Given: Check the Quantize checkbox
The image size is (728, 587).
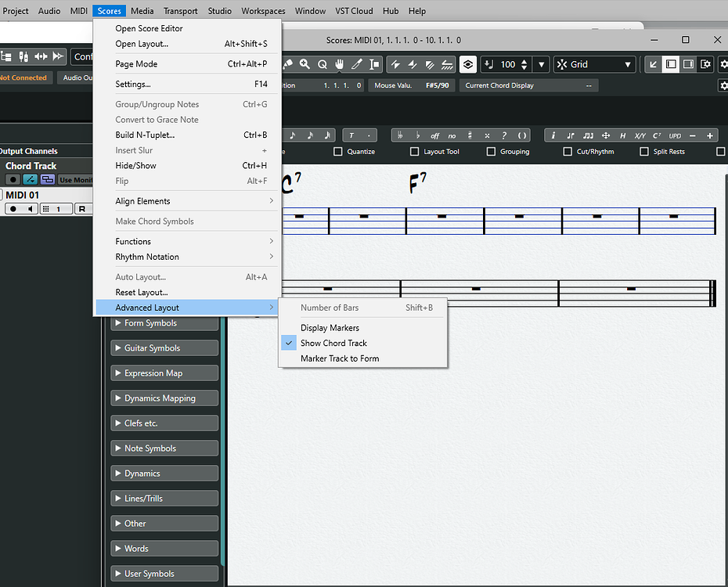Looking at the screenshot, I should [x=337, y=151].
